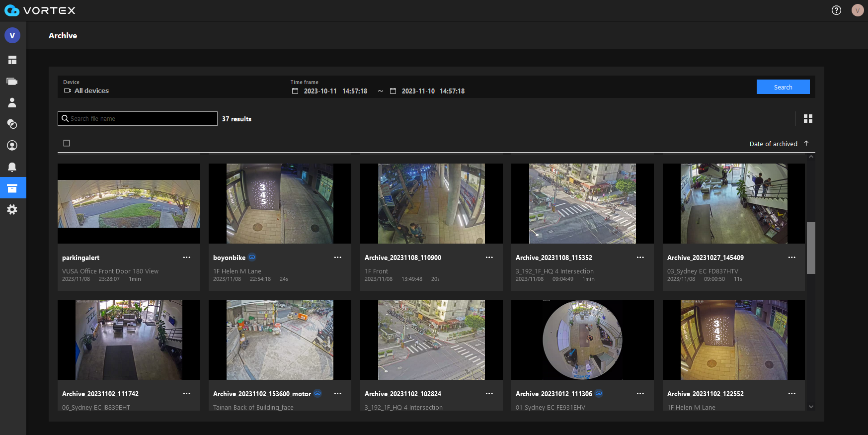868x435 pixels.
Task: Open the user avatar in top right
Action: click(857, 10)
